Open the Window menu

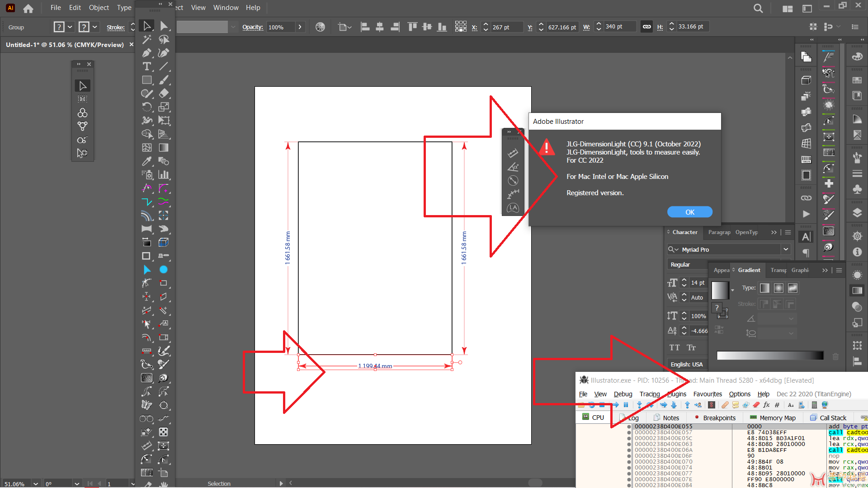coord(226,8)
